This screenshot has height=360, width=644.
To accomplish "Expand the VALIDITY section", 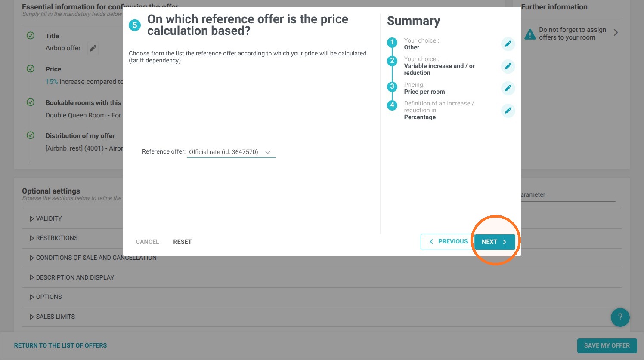I will [x=46, y=218].
